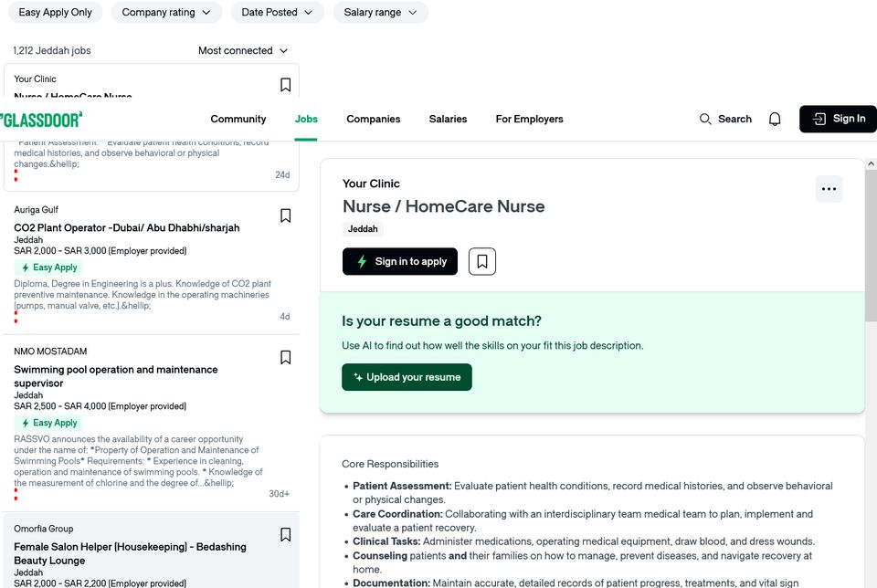Viewport: 877px width, 588px height.
Task: Click the SAR 2,500 - SAR 4,000 salary text
Action: [100, 406]
